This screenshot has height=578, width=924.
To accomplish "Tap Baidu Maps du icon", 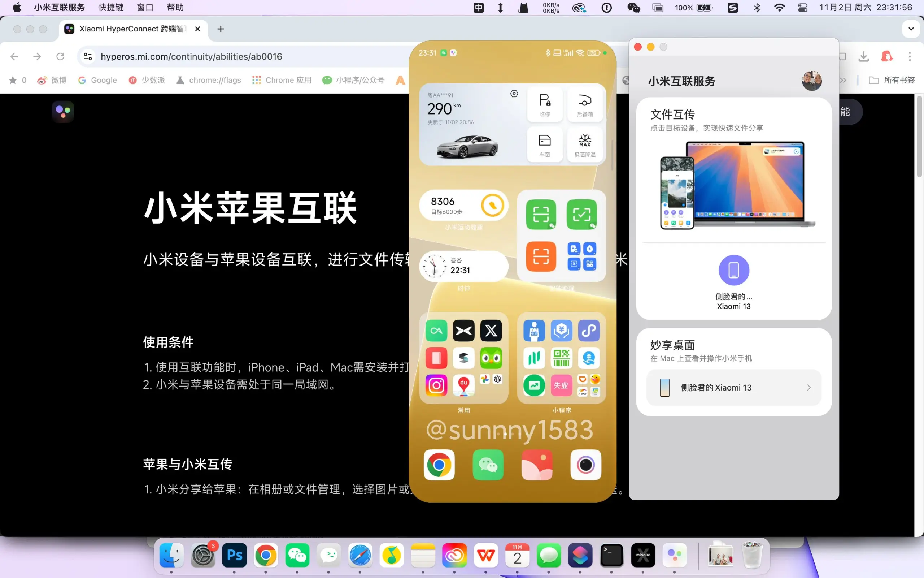I will [x=463, y=385].
